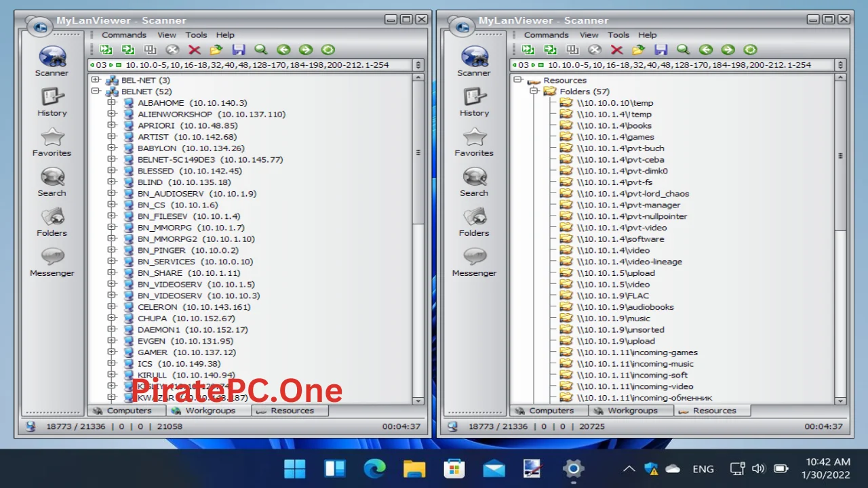Click magnifier icon in right window toolbar
This screenshot has width=868, height=488.
684,49
